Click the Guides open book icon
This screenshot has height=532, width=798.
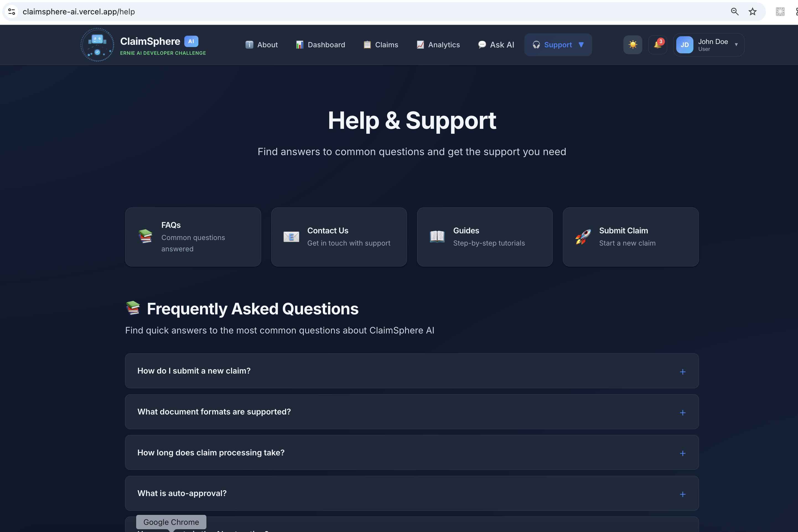pyautogui.click(x=437, y=237)
